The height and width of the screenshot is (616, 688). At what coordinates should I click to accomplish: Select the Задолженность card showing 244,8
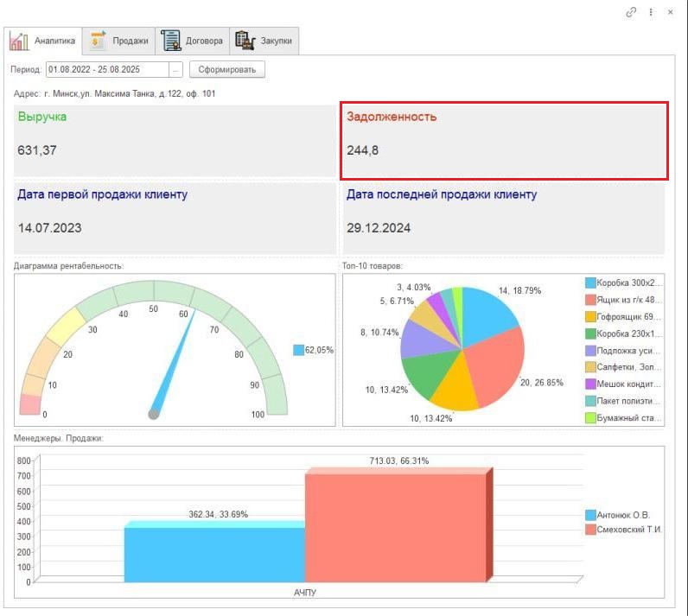506,141
